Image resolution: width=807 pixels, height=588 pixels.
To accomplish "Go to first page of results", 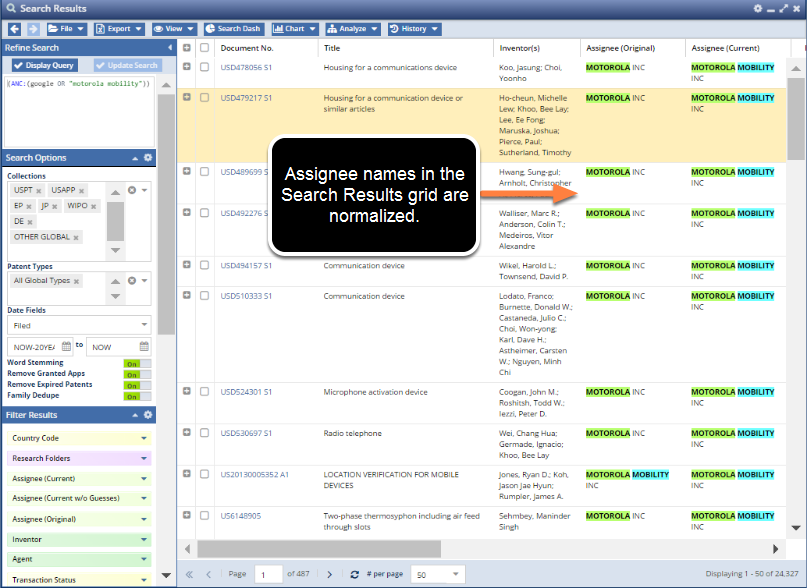I will click(x=189, y=574).
